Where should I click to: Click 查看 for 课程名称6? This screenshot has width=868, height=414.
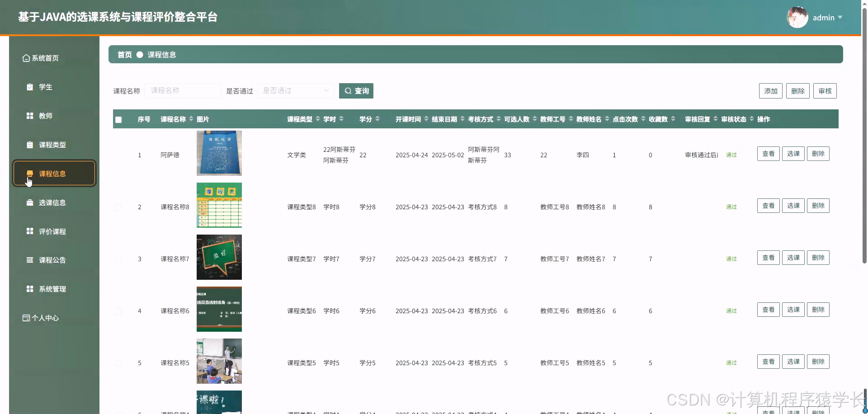tap(769, 310)
